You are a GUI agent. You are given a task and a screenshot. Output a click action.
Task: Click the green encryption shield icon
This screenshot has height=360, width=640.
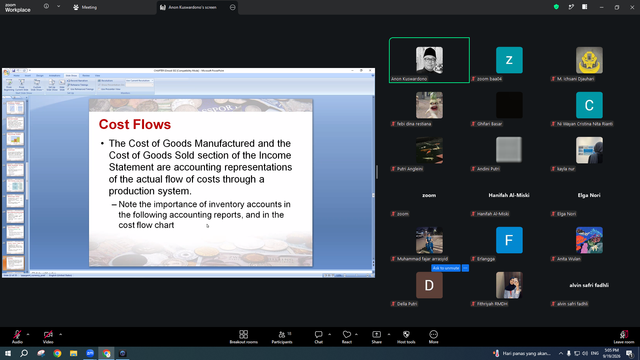[x=556, y=7]
